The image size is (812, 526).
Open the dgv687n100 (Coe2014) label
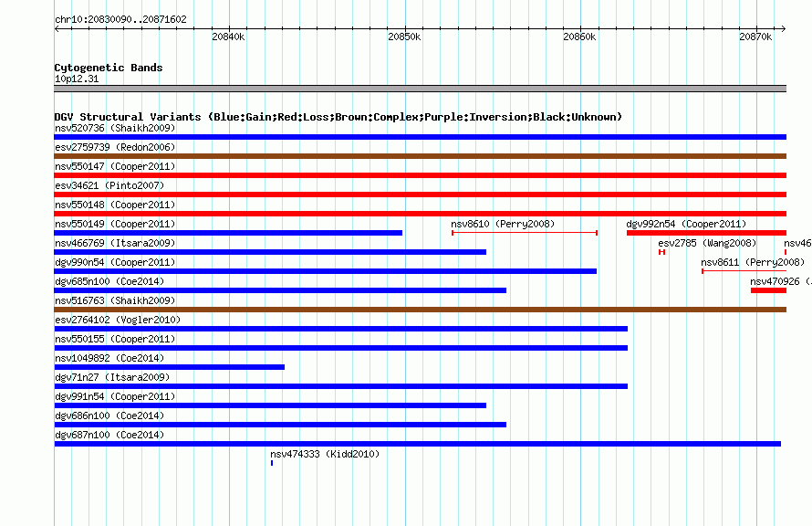(x=109, y=435)
